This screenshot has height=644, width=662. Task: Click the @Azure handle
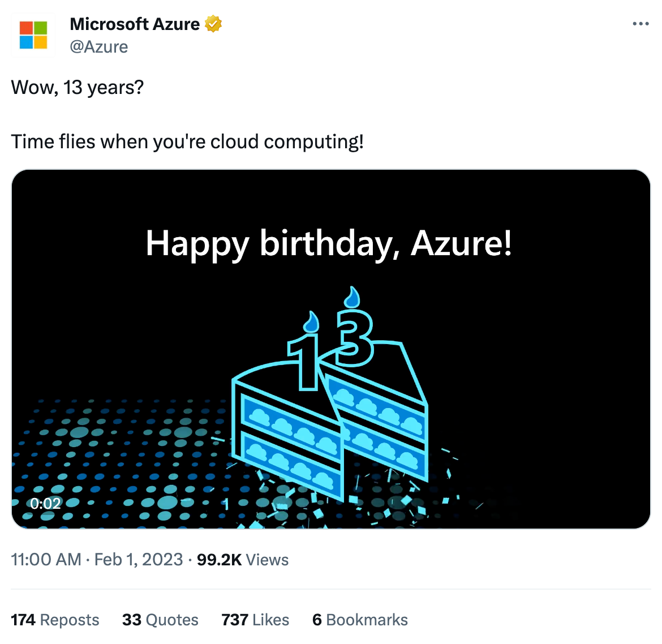(99, 46)
